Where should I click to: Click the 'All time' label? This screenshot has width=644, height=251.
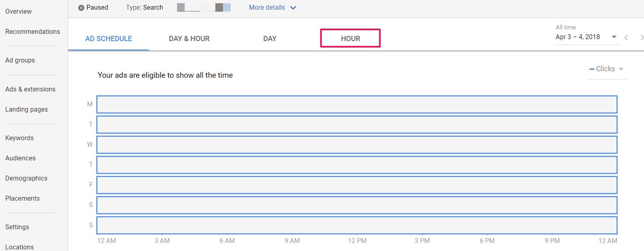pyautogui.click(x=566, y=27)
